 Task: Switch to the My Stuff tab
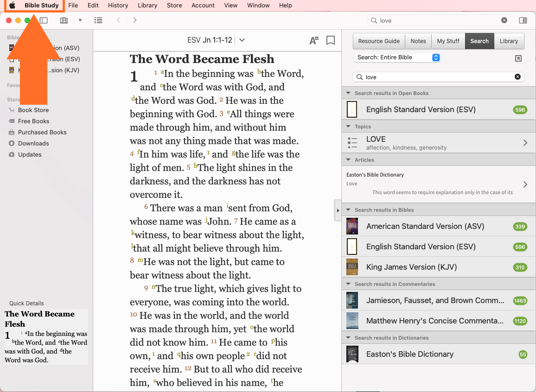448,41
